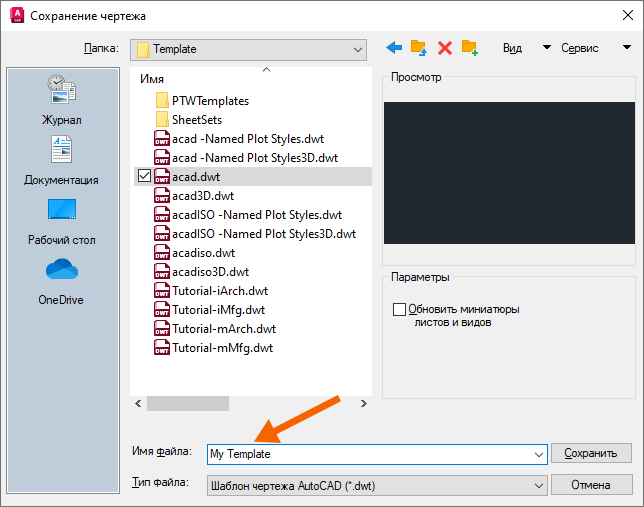Click the Сохранить button
This screenshot has height=507, width=644.
click(591, 453)
